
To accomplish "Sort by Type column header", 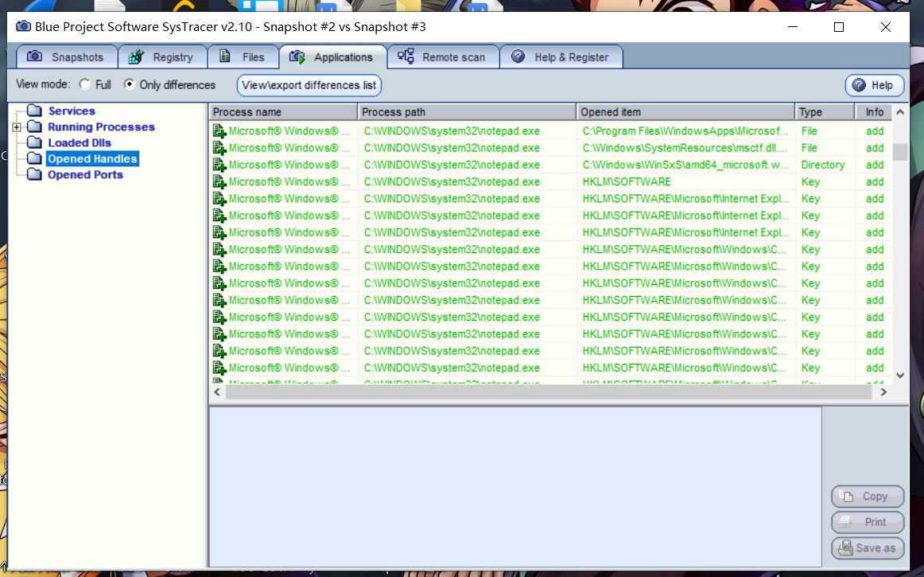I will (x=825, y=112).
